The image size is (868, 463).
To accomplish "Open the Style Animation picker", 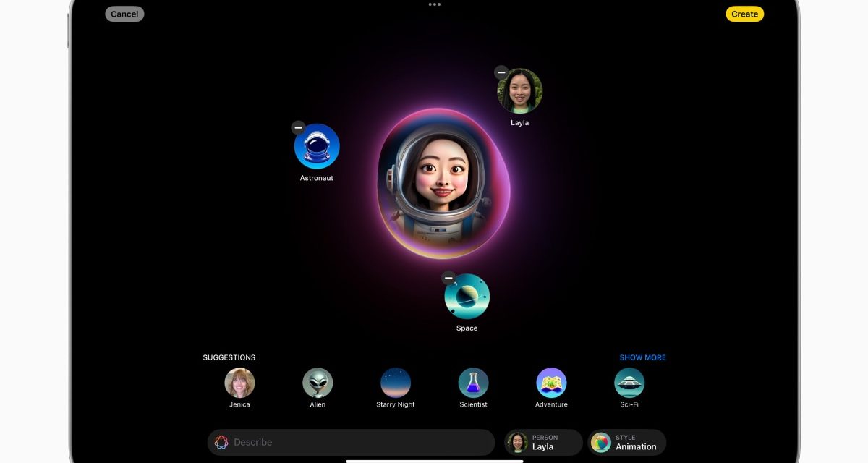I will (626, 442).
